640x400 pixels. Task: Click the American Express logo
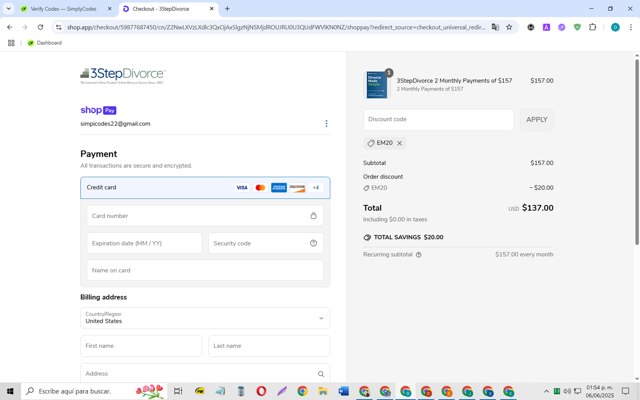coord(279,188)
